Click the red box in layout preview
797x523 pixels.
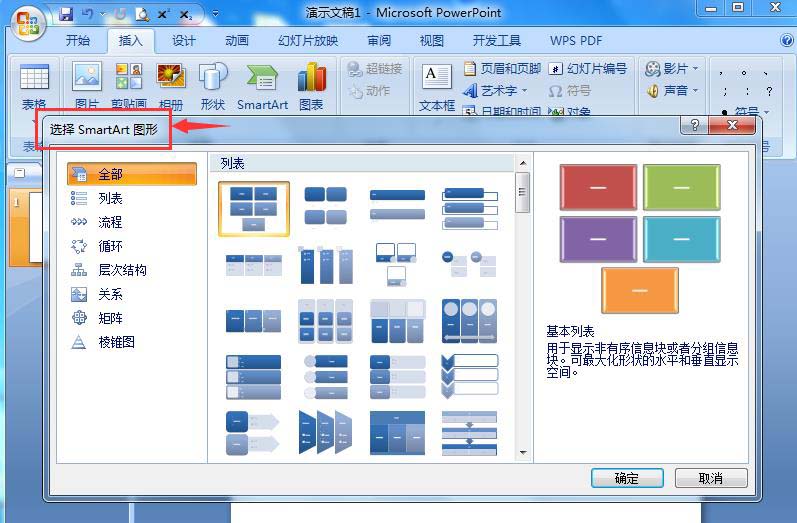click(598, 187)
